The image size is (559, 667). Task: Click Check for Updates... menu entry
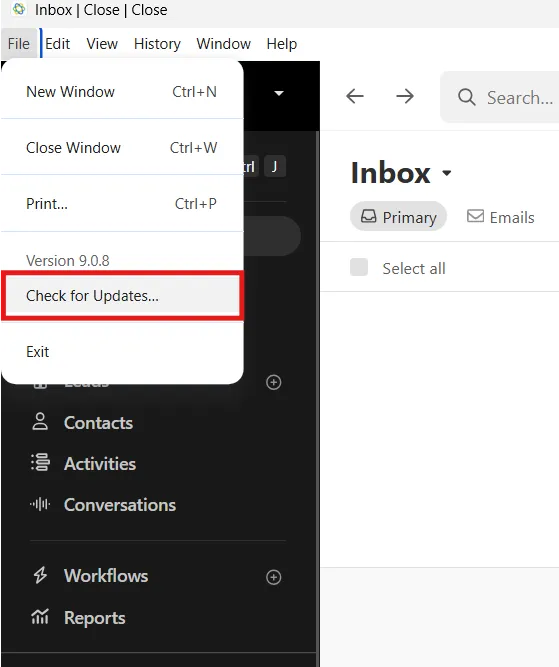point(122,296)
